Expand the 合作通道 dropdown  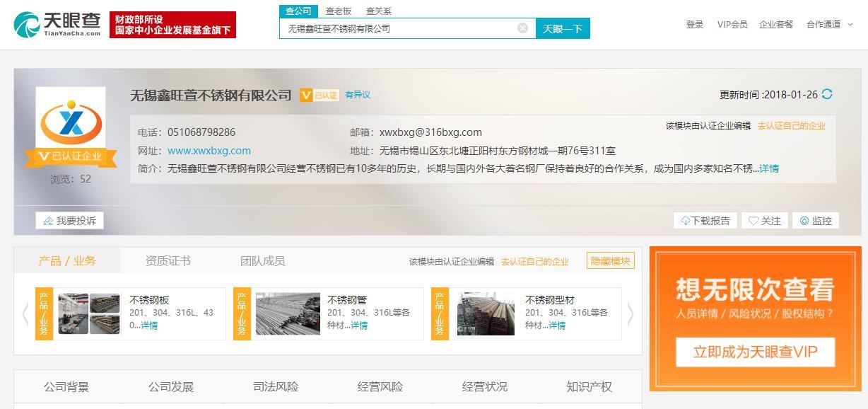[830, 24]
